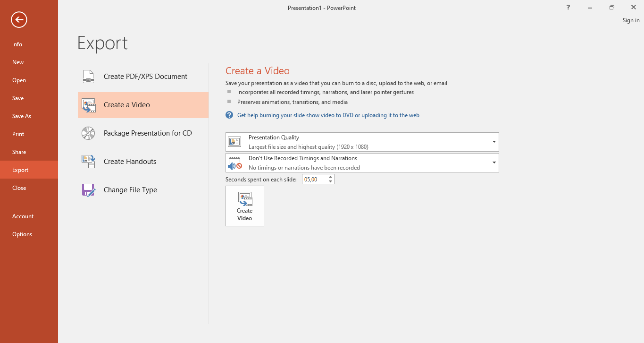Click the Change File Type floppy icon
The height and width of the screenshot is (343, 644).
88,190
